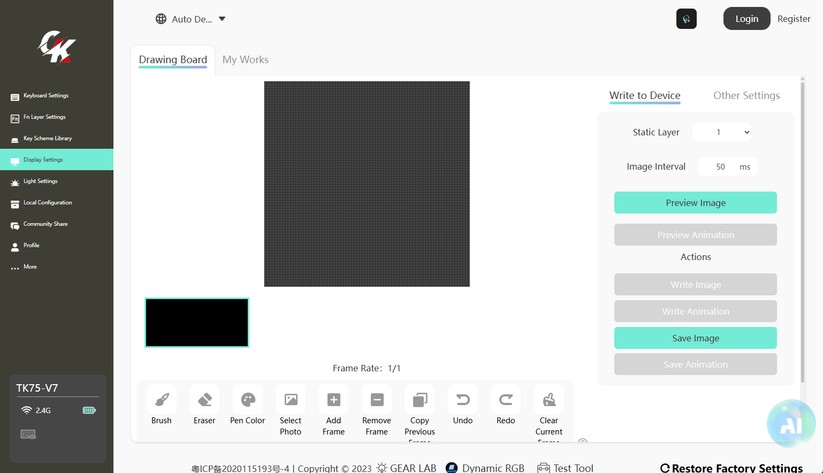This screenshot has width=823, height=473.
Task: Redo the drawing action
Action: pyautogui.click(x=506, y=401)
